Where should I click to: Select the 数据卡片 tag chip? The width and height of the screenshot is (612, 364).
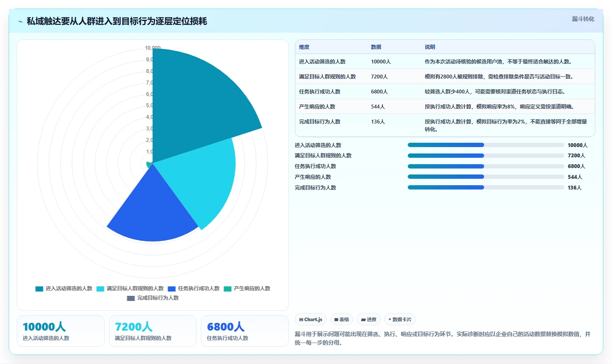click(x=400, y=319)
